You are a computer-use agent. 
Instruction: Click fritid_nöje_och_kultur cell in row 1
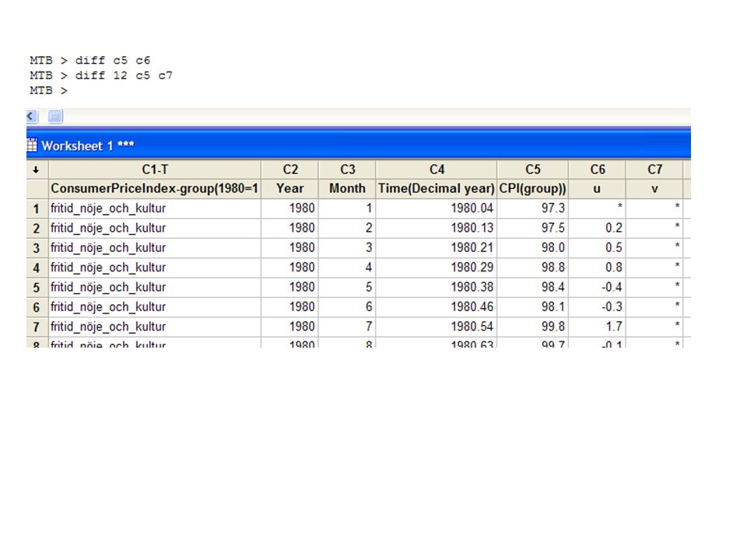point(155,208)
